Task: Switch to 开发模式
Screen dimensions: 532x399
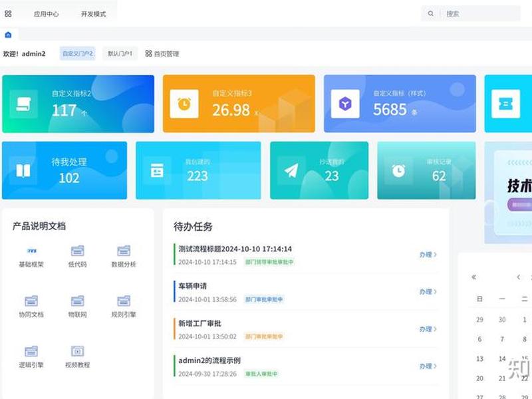Action: 93,14
